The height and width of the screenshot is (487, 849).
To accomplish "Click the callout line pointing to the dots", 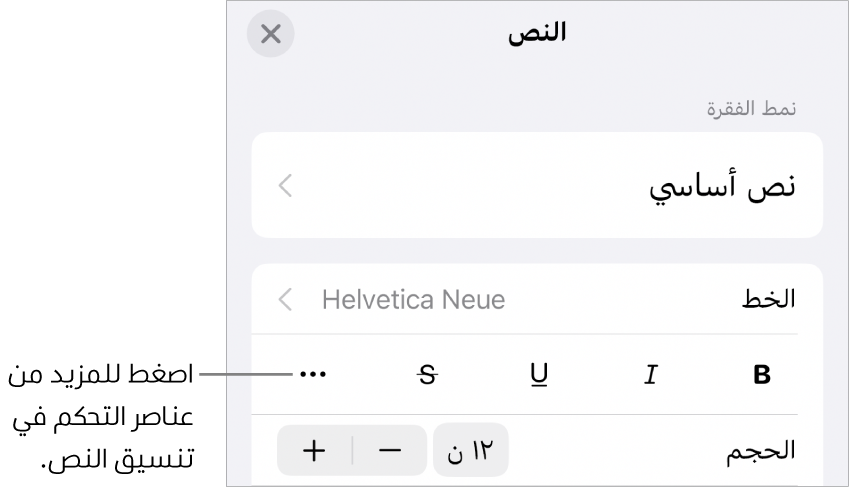I will click(x=244, y=376).
